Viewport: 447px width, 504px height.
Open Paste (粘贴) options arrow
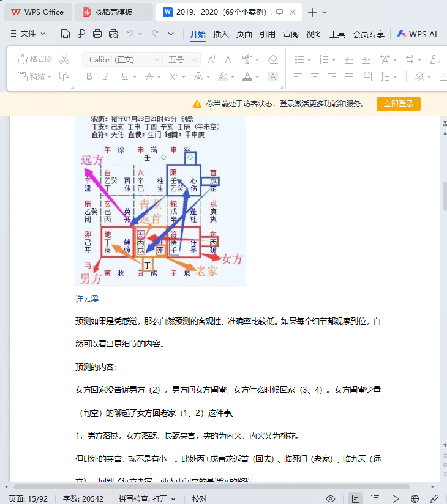coord(50,76)
